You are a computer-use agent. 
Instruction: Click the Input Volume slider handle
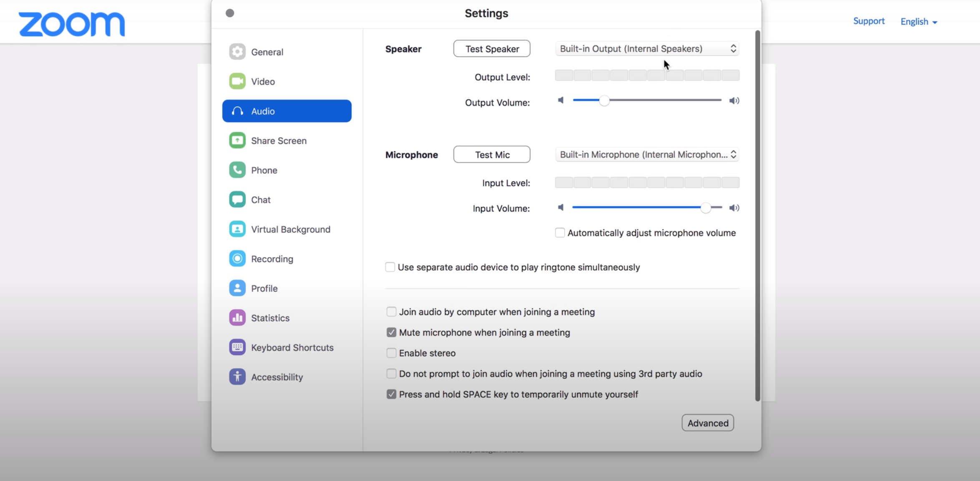(x=705, y=208)
